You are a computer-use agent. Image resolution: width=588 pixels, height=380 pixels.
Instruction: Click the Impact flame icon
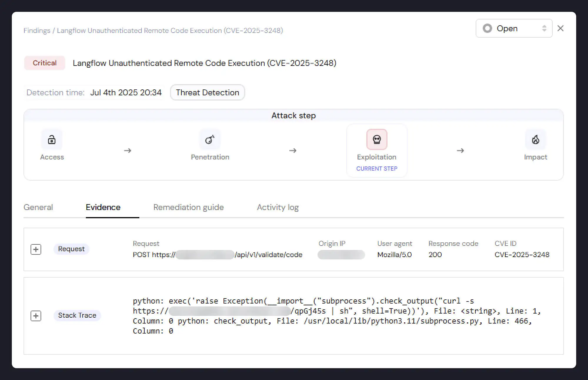click(x=536, y=139)
